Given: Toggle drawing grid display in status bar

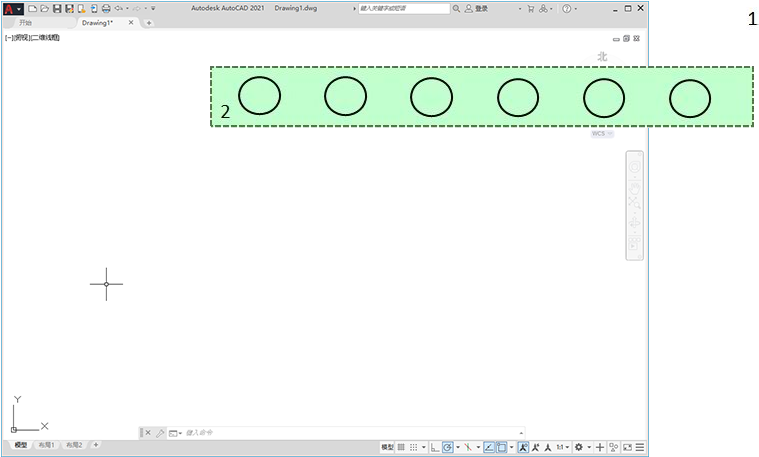Looking at the screenshot, I should click(x=401, y=447).
